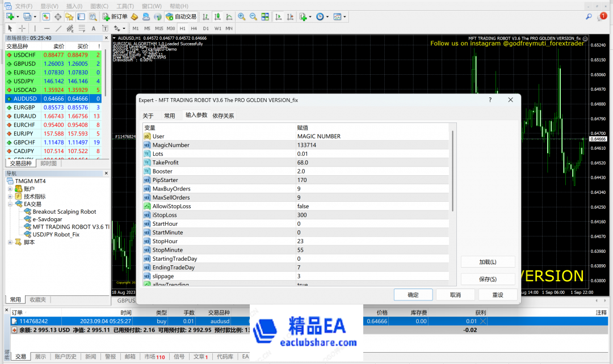The height and width of the screenshot is (364, 613).
Task: Expand the 脚本 node in navigator
Action: (10, 242)
